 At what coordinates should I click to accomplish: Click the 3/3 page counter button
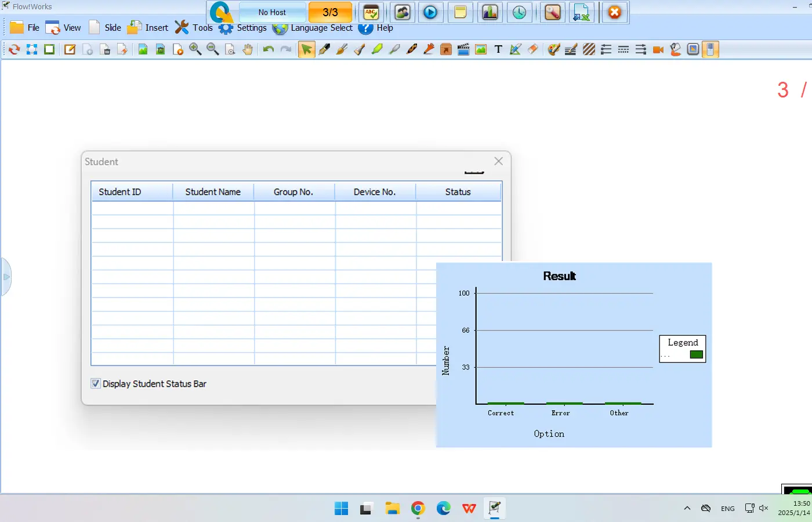tap(330, 12)
